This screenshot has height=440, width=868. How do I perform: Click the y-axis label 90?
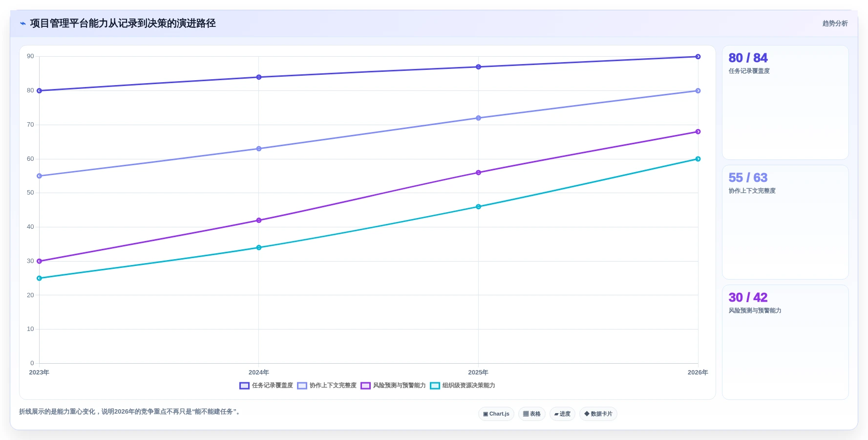[30, 57]
